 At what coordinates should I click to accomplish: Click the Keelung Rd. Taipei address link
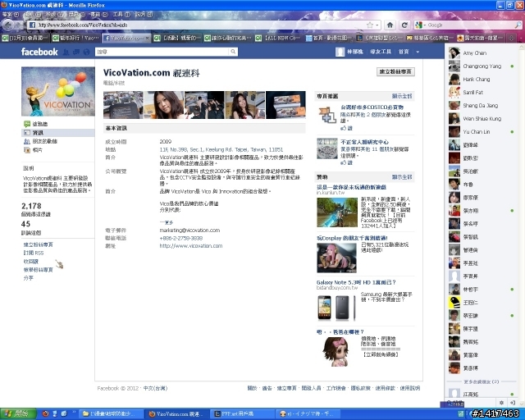coord(221,149)
